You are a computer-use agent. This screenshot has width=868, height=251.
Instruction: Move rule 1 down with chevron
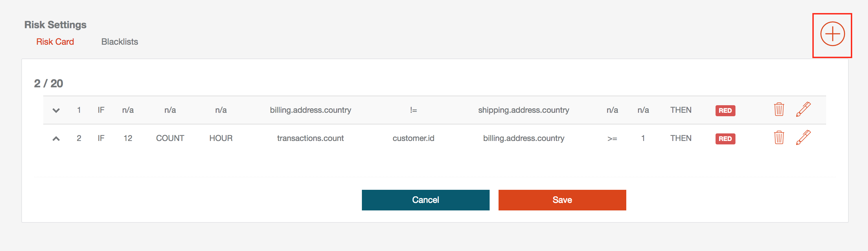tap(56, 110)
